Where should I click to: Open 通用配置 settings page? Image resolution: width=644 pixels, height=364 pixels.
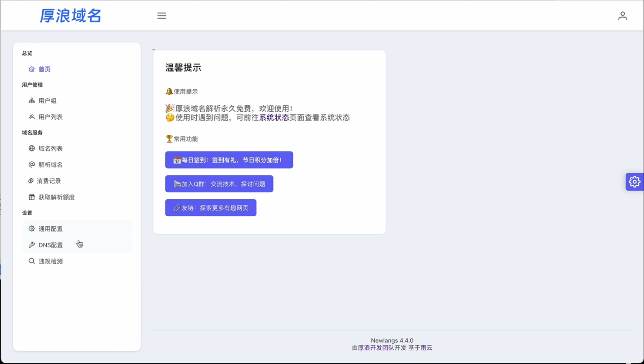coord(77,229)
